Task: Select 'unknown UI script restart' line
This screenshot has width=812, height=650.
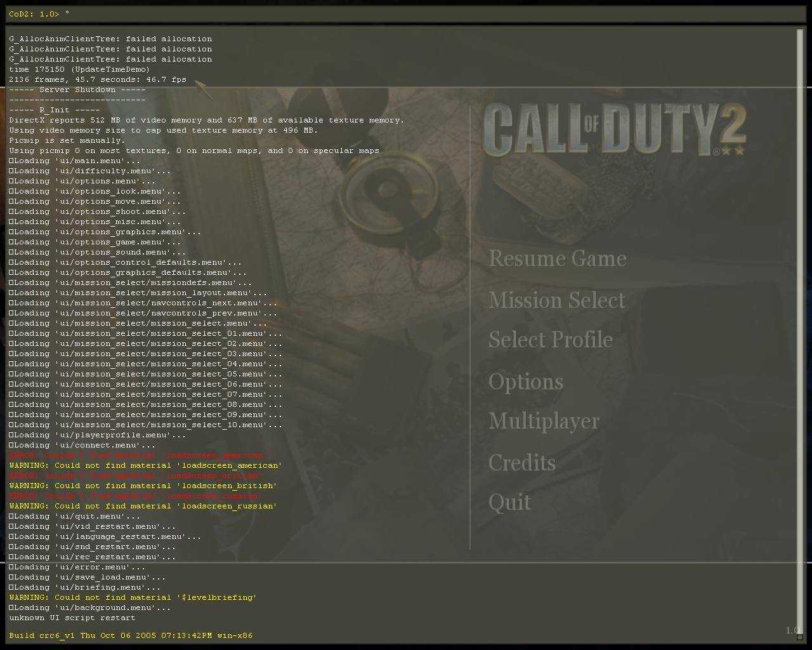Action: coord(72,618)
